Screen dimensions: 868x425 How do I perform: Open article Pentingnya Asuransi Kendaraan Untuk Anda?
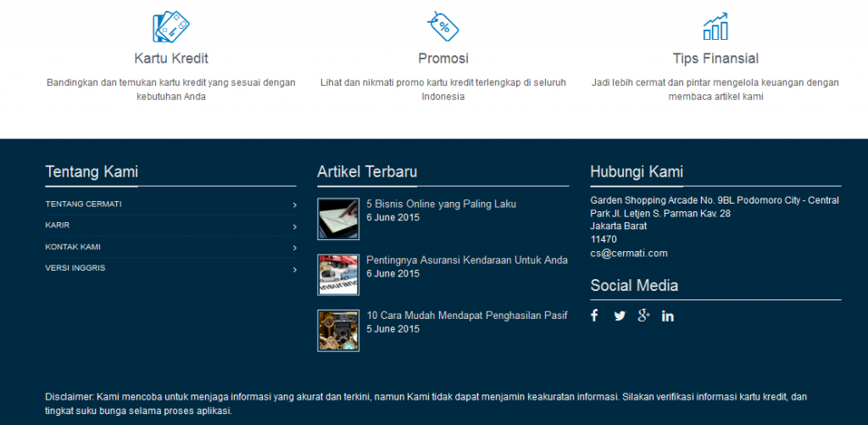pyautogui.click(x=467, y=260)
